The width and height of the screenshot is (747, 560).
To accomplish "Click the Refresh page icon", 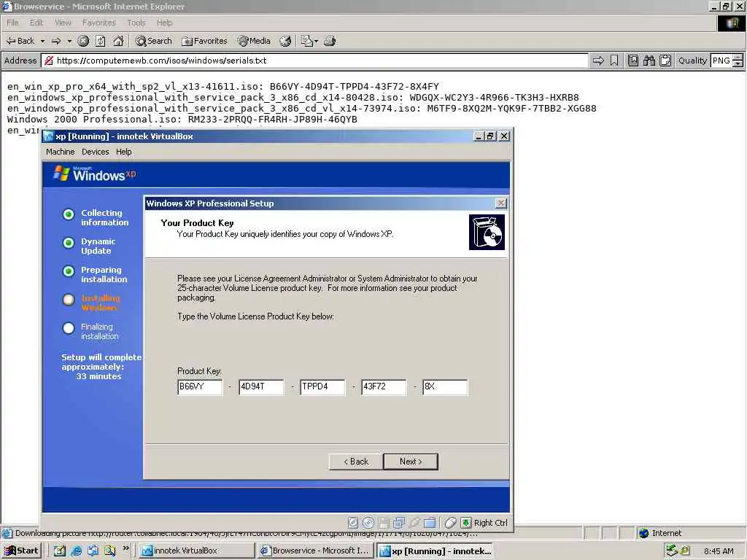I will [x=101, y=41].
